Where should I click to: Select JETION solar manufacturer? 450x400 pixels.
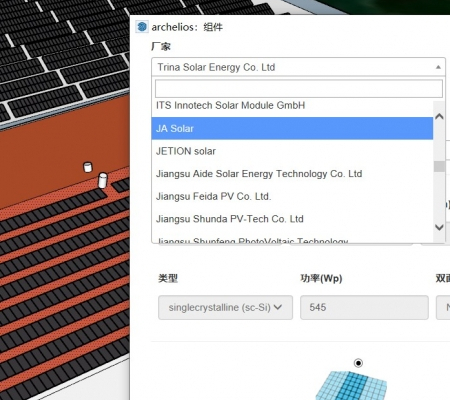[x=292, y=151]
